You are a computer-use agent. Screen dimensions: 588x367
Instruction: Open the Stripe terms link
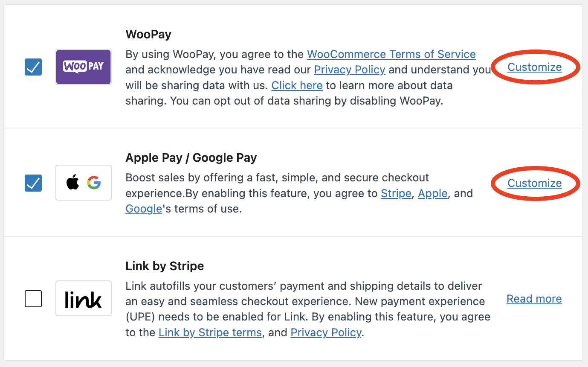click(x=396, y=193)
